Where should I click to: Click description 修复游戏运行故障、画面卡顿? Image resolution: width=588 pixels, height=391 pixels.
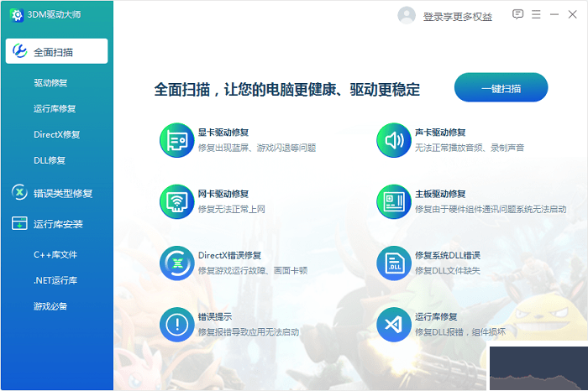click(253, 271)
